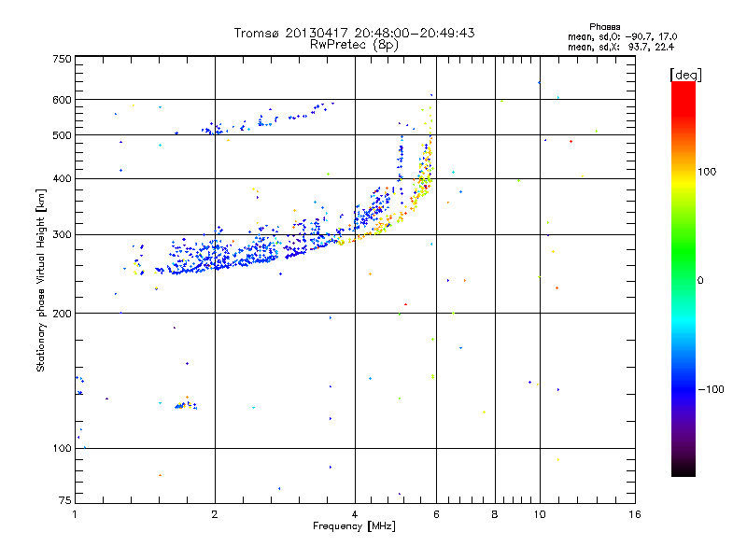Click the "Frequency [MHz]" axis title
Image resolution: width=747 pixels, height=560 pixels.
pyautogui.click(x=354, y=526)
